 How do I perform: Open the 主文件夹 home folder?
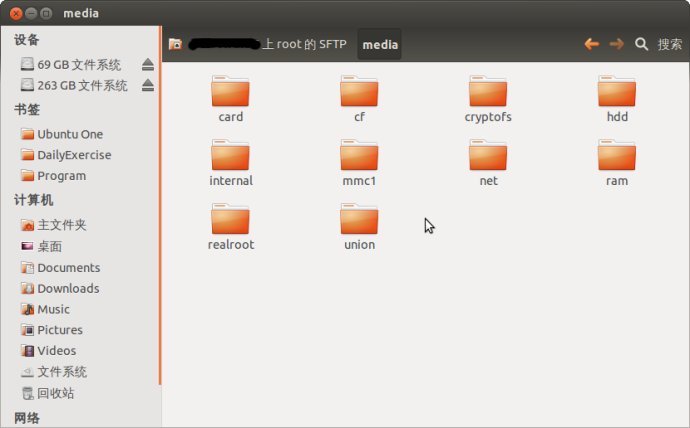[x=62, y=225]
